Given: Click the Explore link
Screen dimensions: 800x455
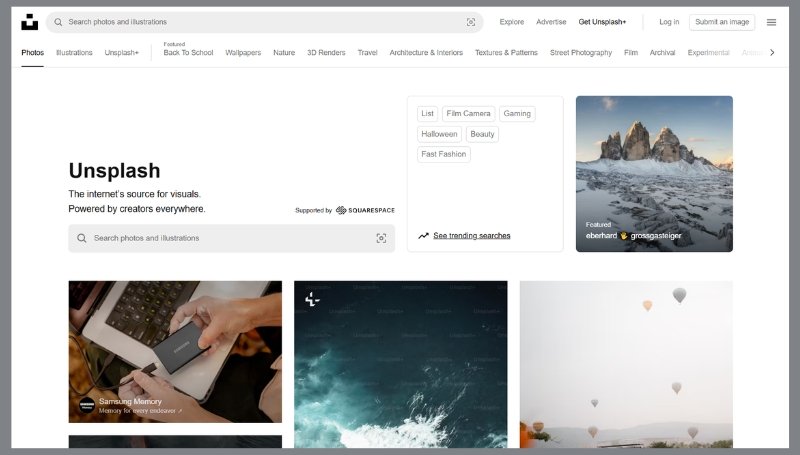Looking at the screenshot, I should [512, 22].
